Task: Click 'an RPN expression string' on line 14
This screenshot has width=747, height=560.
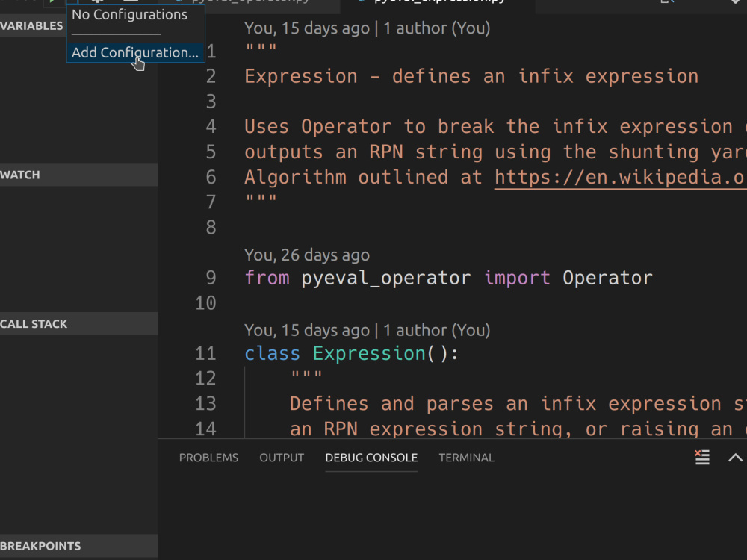Action: click(431, 429)
